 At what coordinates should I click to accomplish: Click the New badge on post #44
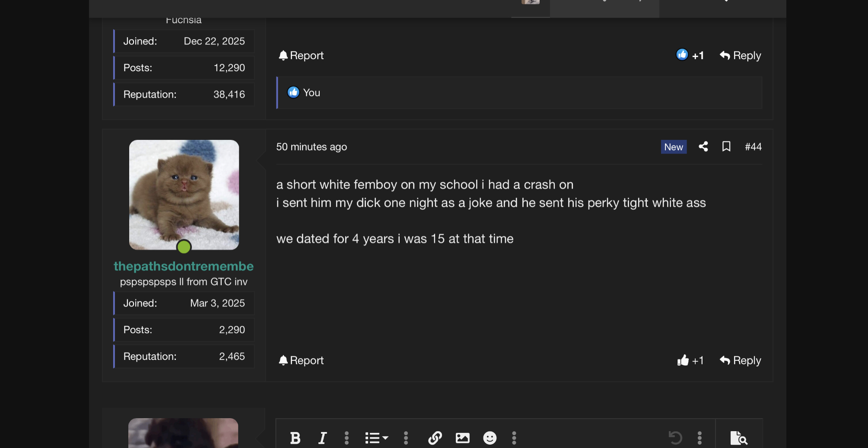pyautogui.click(x=674, y=147)
